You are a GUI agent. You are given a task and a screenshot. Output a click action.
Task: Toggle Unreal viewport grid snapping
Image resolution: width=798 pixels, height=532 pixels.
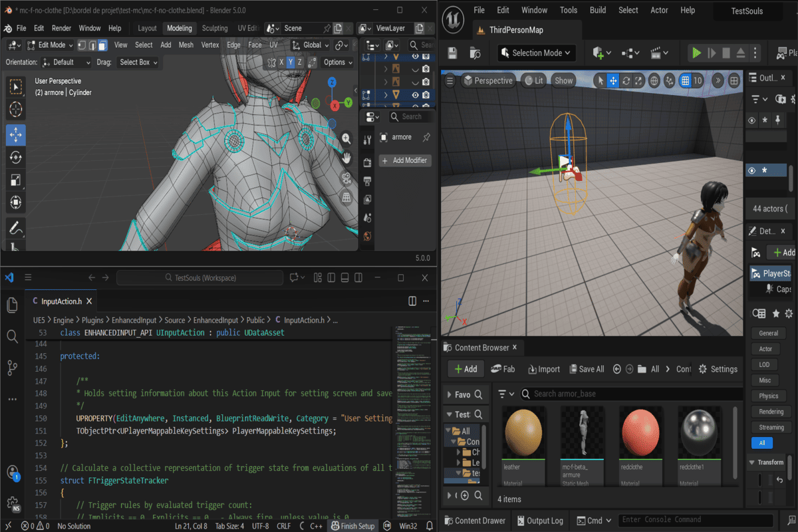(x=686, y=80)
